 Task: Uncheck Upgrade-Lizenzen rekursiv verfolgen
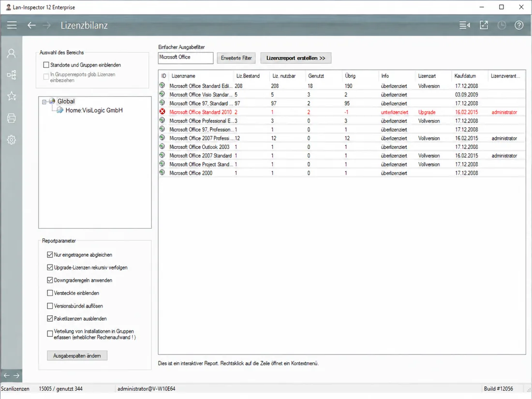click(x=50, y=267)
